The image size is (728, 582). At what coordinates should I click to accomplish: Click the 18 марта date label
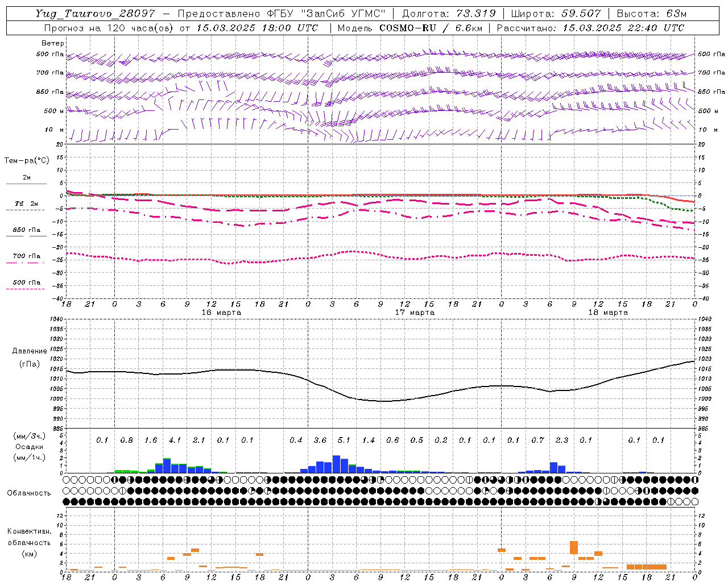tap(608, 313)
